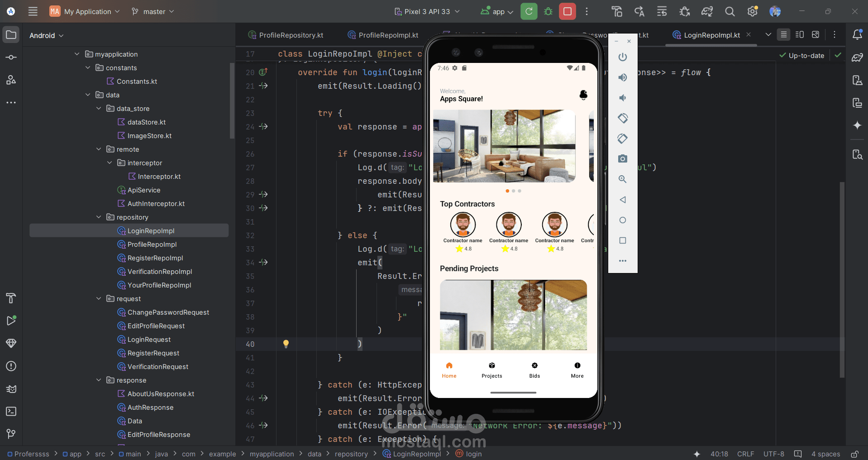Click LoginRepoImpl in the bottom breadcrumb
The image size is (868, 460).
(x=417, y=454)
